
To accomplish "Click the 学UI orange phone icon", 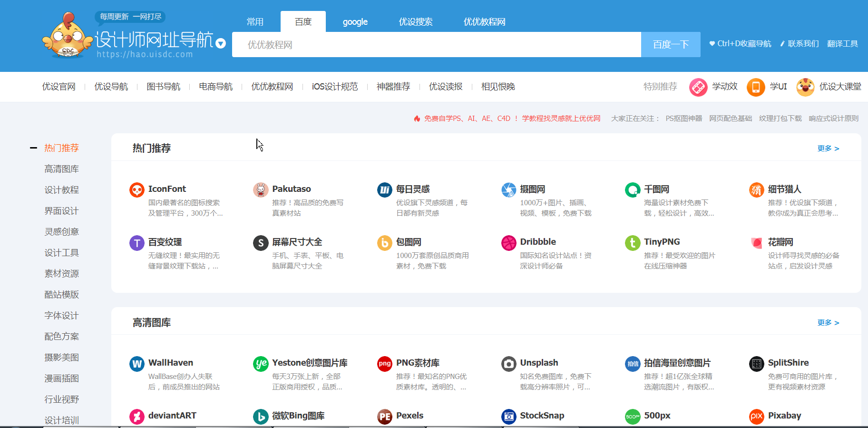I will [756, 87].
